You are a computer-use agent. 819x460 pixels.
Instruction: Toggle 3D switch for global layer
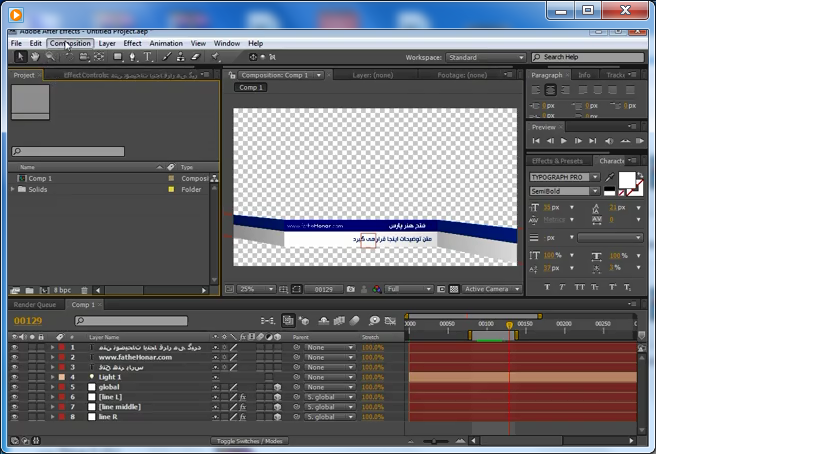[x=277, y=387]
